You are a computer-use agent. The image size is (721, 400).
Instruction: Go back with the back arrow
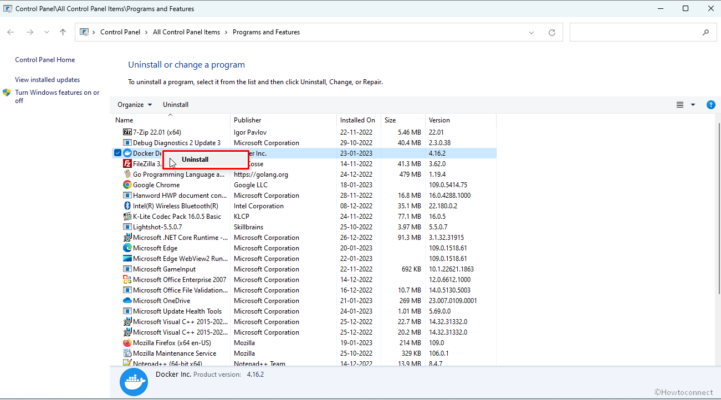(x=11, y=32)
